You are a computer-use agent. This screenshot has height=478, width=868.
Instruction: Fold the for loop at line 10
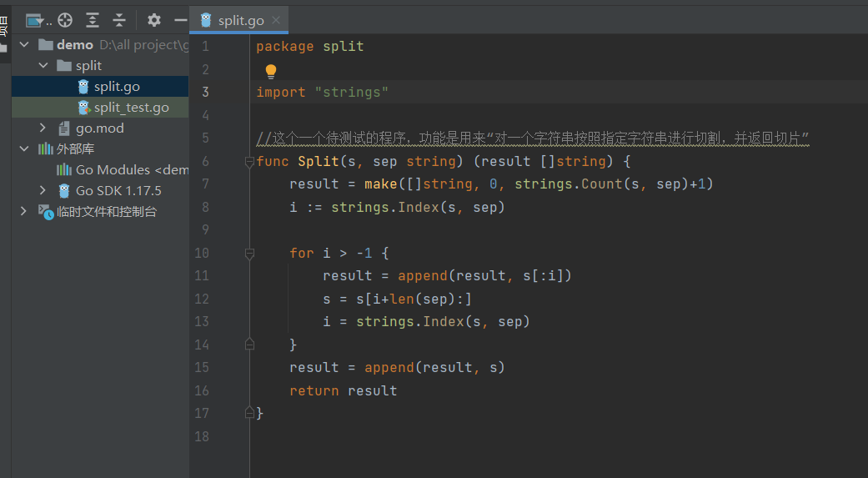(x=249, y=254)
